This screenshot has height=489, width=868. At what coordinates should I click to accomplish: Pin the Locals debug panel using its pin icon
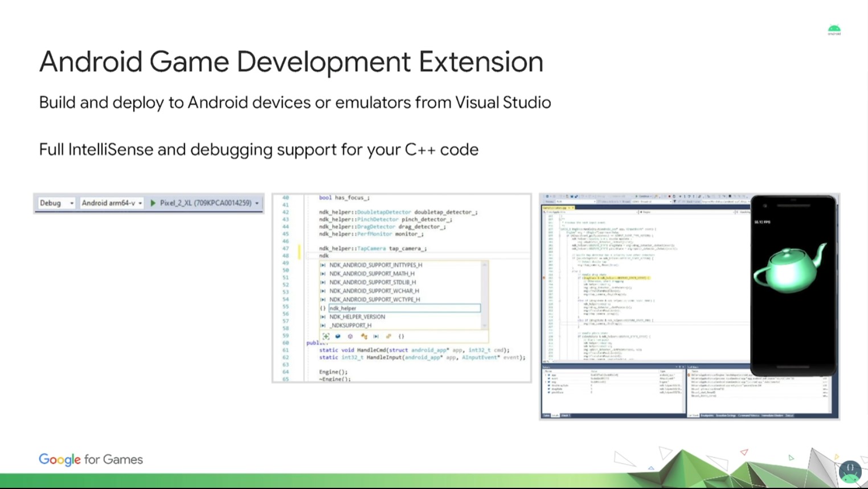tap(679, 367)
